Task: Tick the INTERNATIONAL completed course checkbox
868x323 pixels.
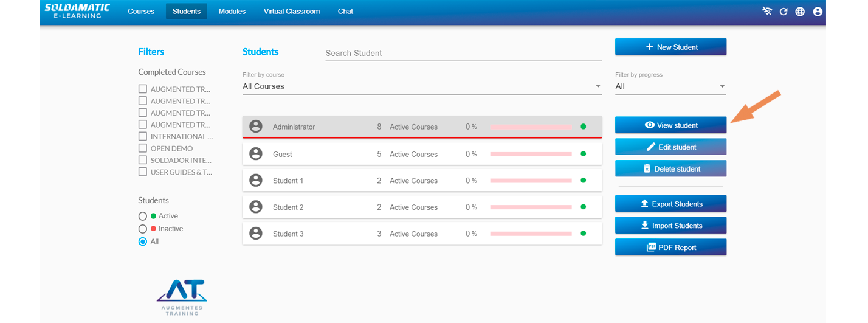Action: [143, 136]
